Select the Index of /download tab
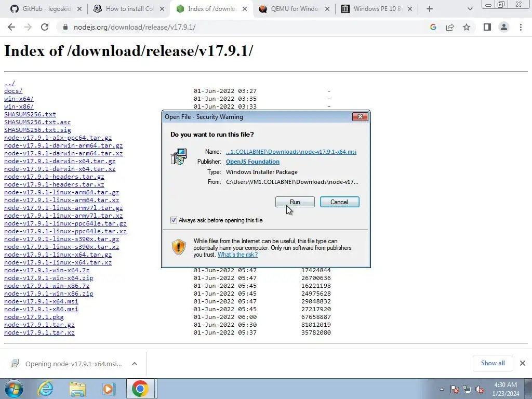 click(212, 9)
